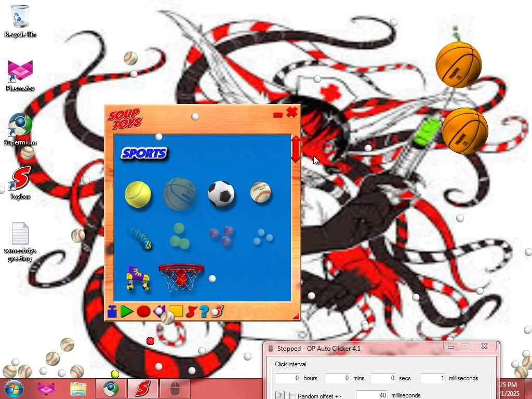The image size is (532, 399).
Task: Select the baseball toy in Sports panel
Action: tap(261, 192)
